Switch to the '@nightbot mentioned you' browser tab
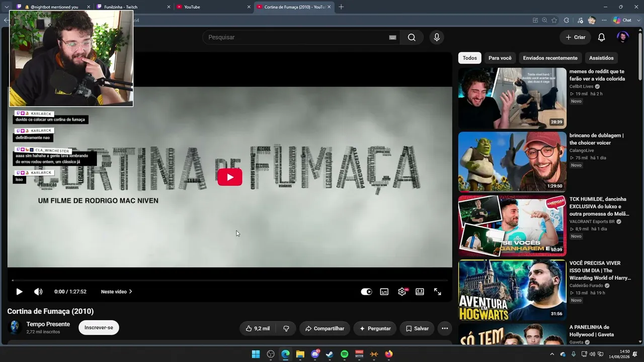This screenshot has height=362, width=644. pos(54,7)
